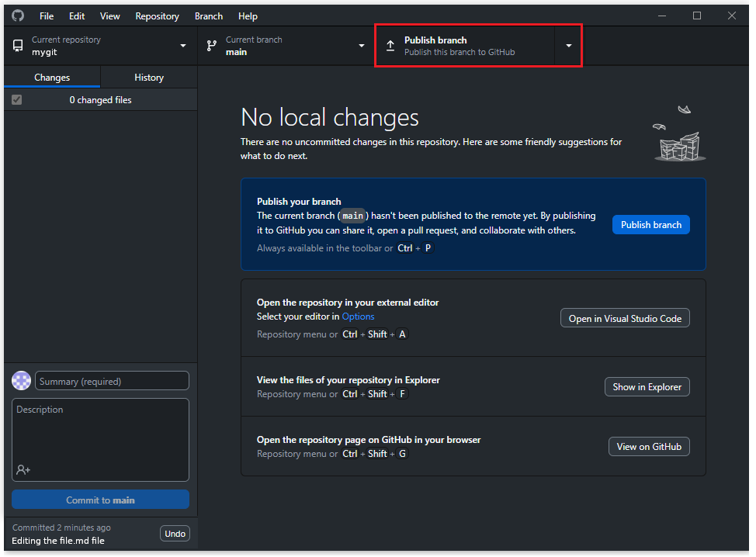This screenshot has width=756, height=557.
Task: Expand the Current branch dropdown
Action: click(361, 46)
